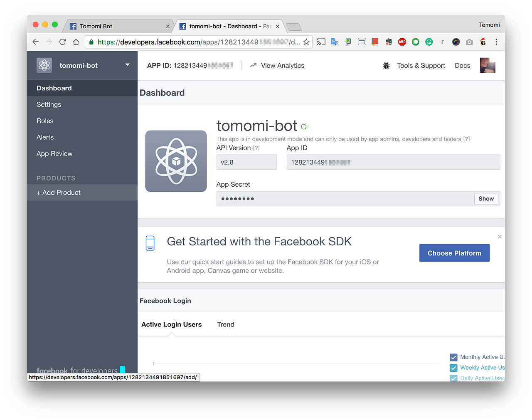The width and height of the screenshot is (532, 420).
Task: Click the Choose Platform button
Action: [454, 252]
